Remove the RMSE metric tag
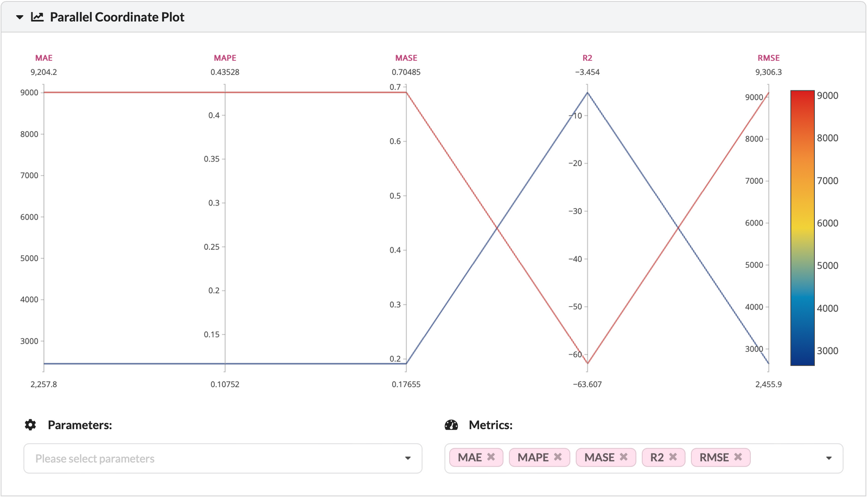The height and width of the screenshot is (497, 868). pos(738,457)
